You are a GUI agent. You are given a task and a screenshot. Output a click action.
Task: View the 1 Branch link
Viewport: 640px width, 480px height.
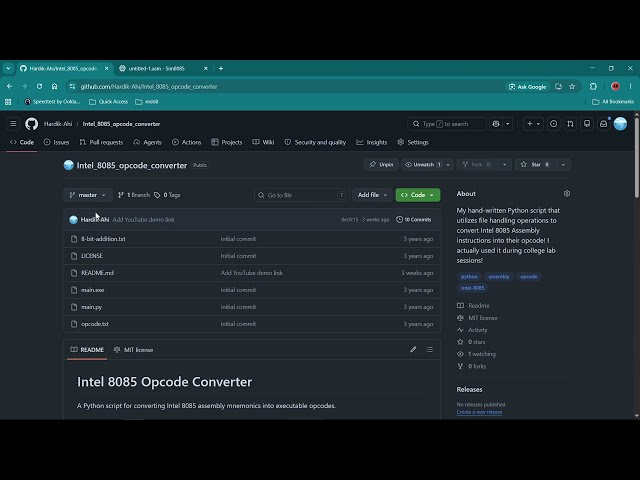(134, 195)
